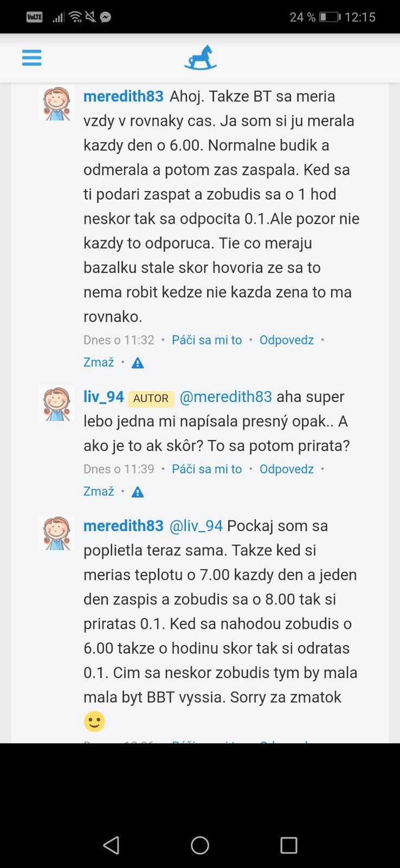Reply to the first comment with "Odpovedz"
The image size is (400, 868).
[286, 340]
